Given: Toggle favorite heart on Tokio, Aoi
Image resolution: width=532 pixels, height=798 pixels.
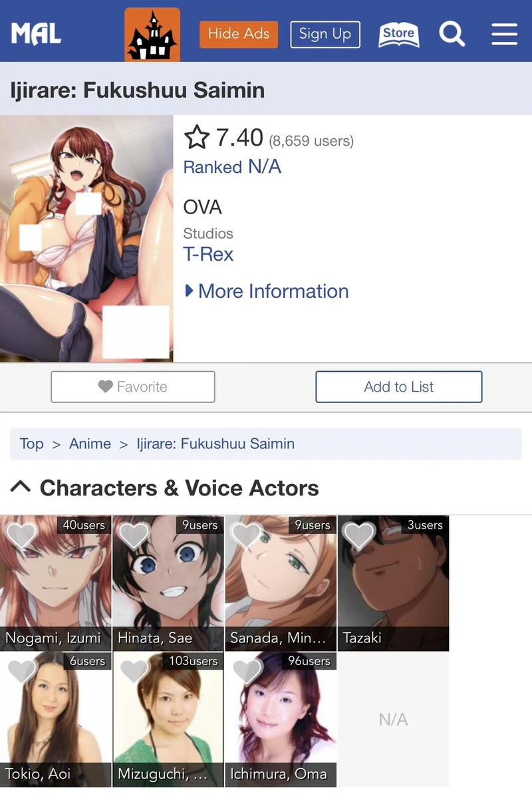Looking at the screenshot, I should pyautogui.click(x=21, y=672).
